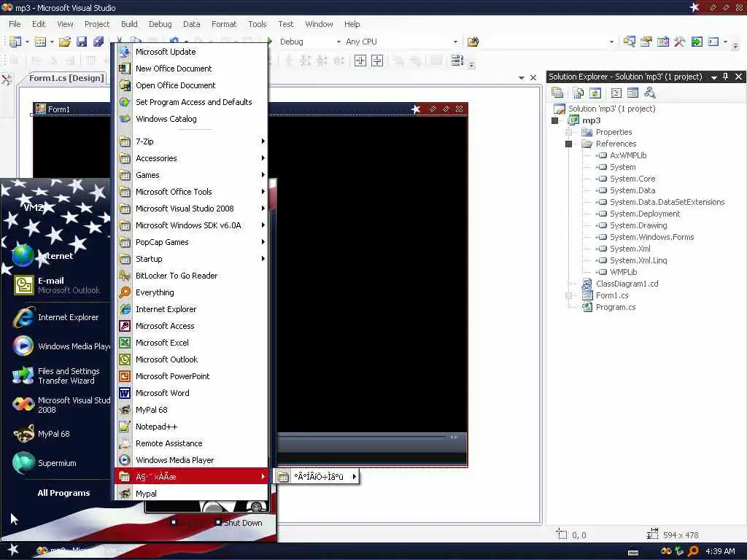747x560 pixels.
Task: Click View Code icon in Solution Explorer
Action: click(616, 93)
